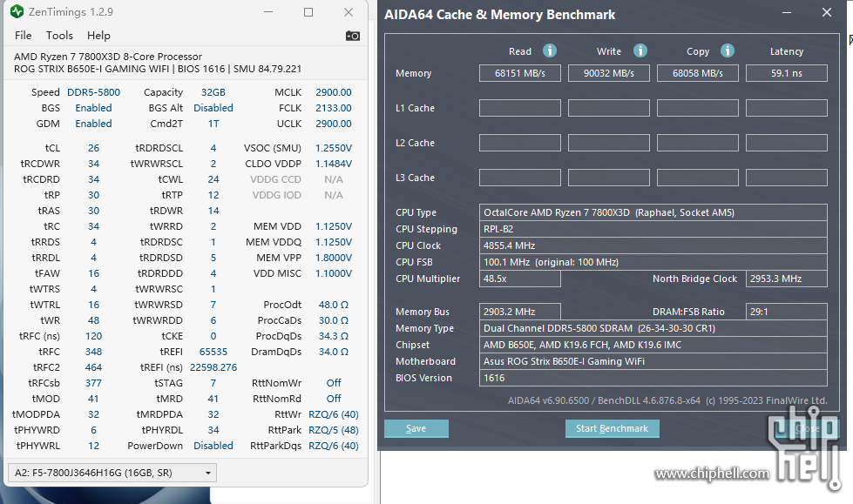Click the CPU Stepping value RPL-B2

pyautogui.click(x=653, y=229)
